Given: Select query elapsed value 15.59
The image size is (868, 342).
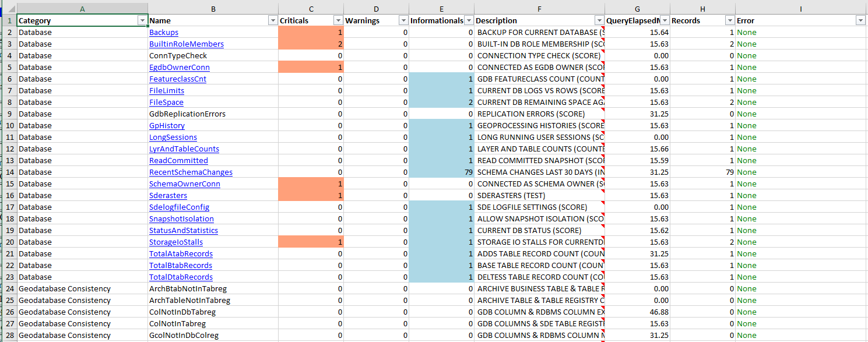Looking at the screenshot, I should tap(638, 160).
